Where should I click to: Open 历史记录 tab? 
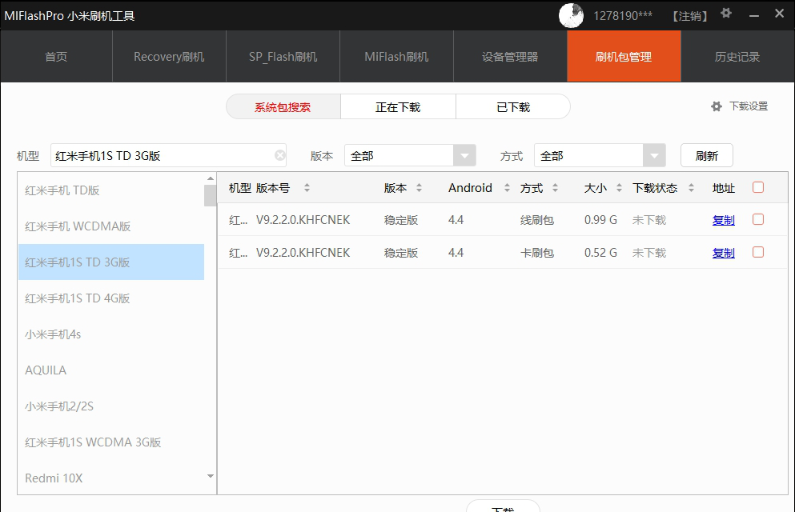coord(737,56)
